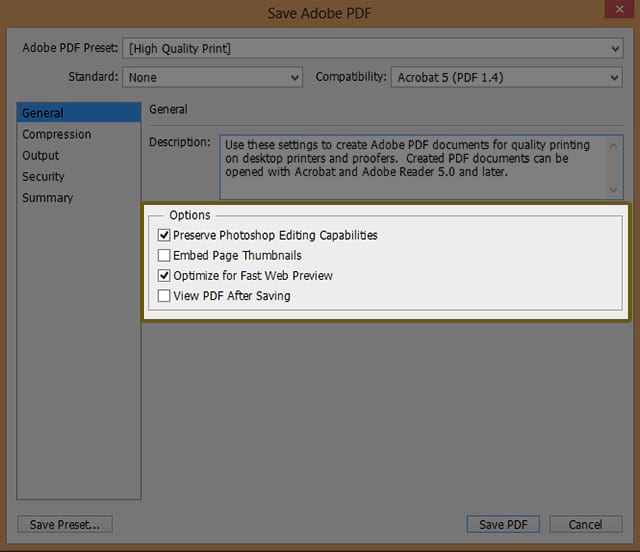Toggle Preserve Photoshop Editing Capabilities checkbox
The width and height of the screenshot is (640, 552).
(x=164, y=235)
